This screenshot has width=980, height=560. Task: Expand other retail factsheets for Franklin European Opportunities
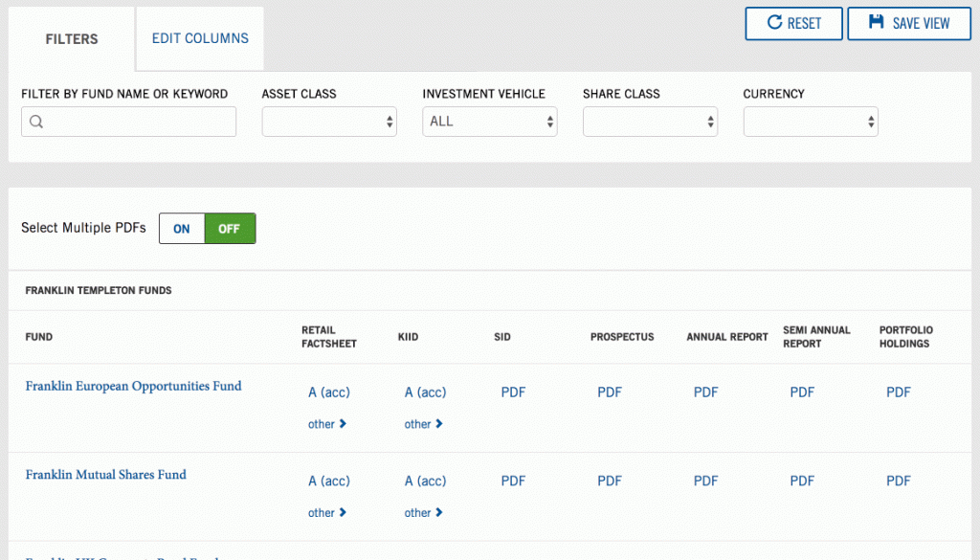(x=327, y=424)
